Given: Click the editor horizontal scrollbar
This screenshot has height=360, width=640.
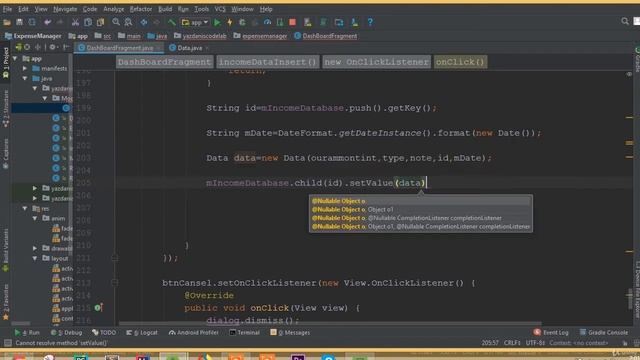Looking at the screenshot, I should pyautogui.click(x=329, y=324).
